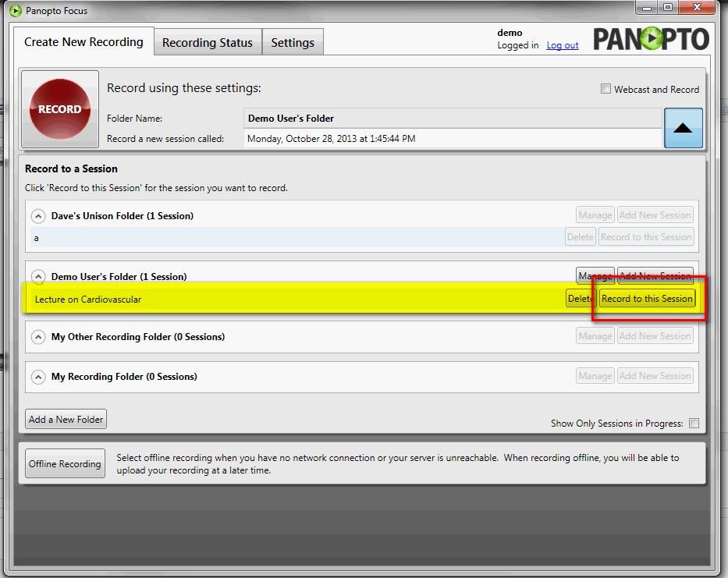Click 'My Recording Folder (0 Sessions)' title

[x=124, y=377]
